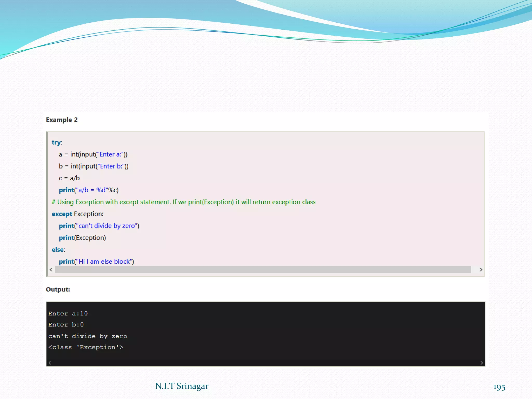The width and height of the screenshot is (532, 399).
Task: Click the 'N.I.T Srinagar' footer text
Action: tap(182, 386)
